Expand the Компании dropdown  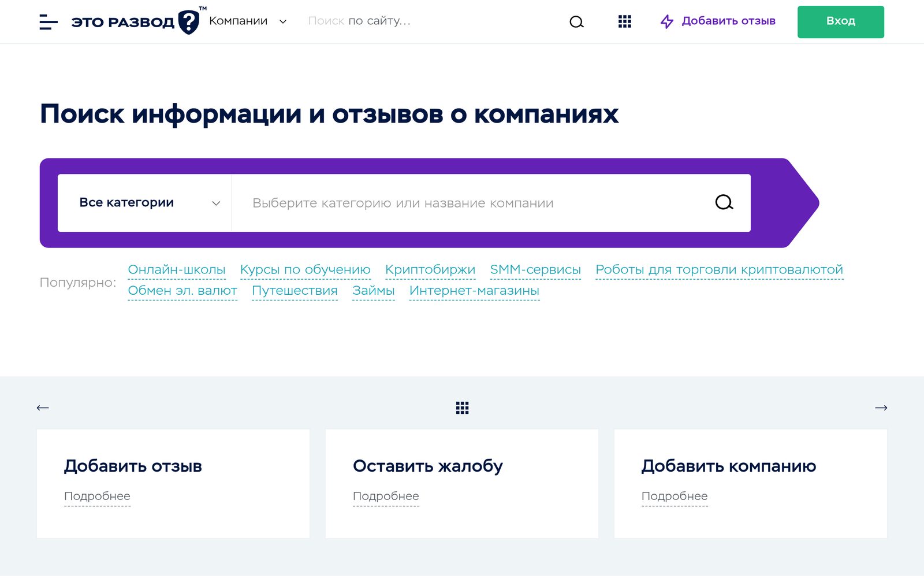coord(248,21)
